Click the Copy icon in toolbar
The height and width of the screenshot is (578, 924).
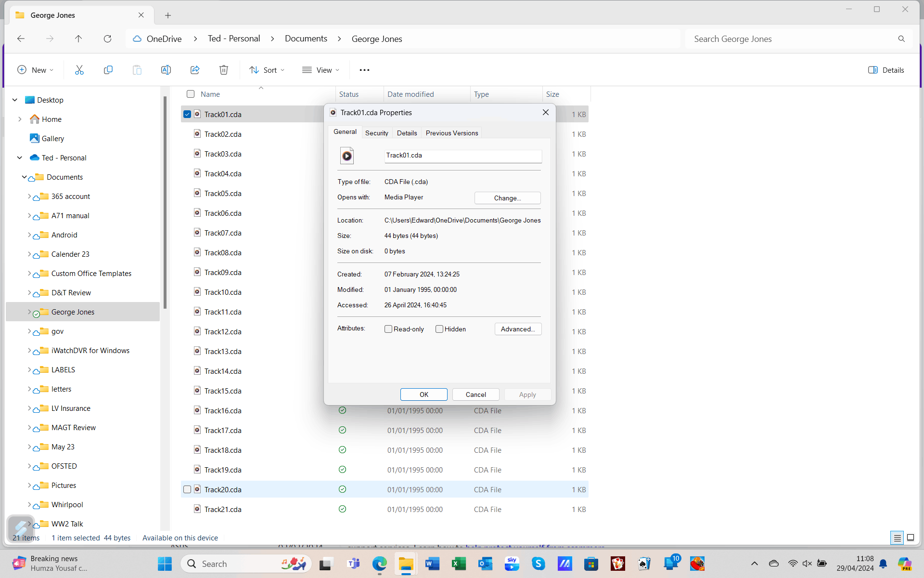click(108, 70)
